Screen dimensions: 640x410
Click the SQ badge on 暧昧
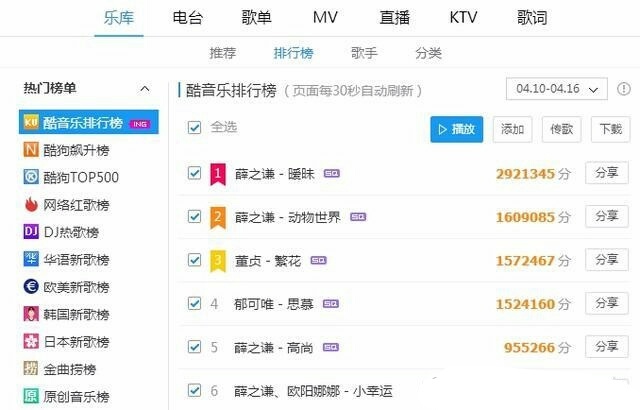(x=331, y=173)
